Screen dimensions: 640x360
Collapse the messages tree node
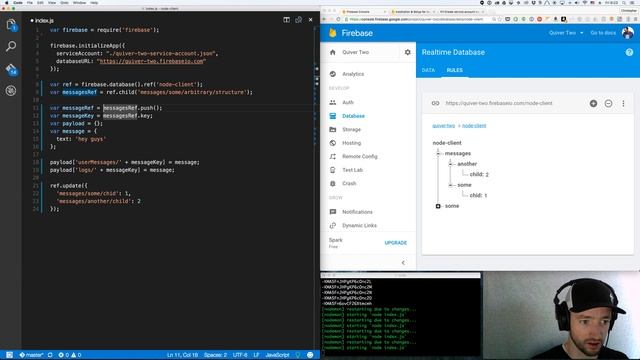point(438,153)
